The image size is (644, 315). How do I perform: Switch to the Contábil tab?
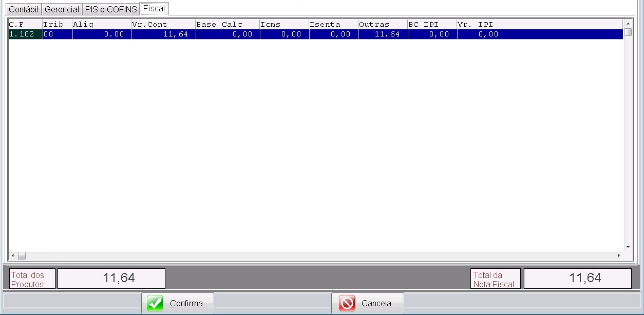click(23, 9)
